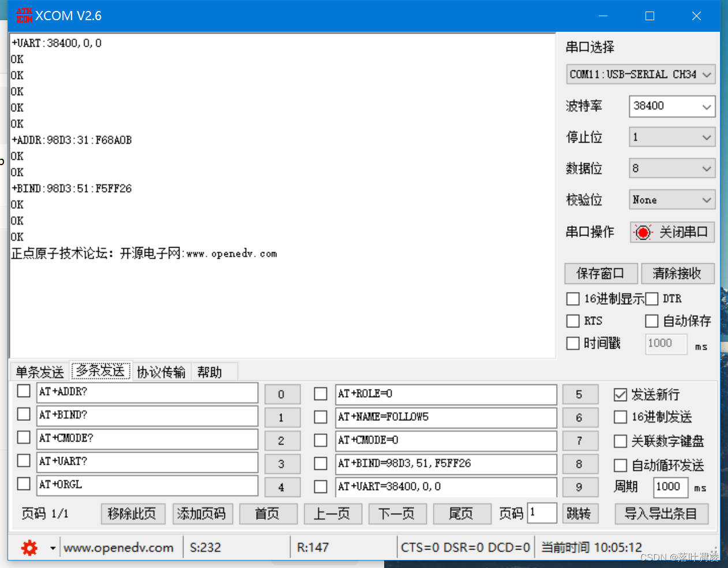728x568 pixels.
Task: Check the box beside AT+ROLE=0
Action: [x=321, y=394]
